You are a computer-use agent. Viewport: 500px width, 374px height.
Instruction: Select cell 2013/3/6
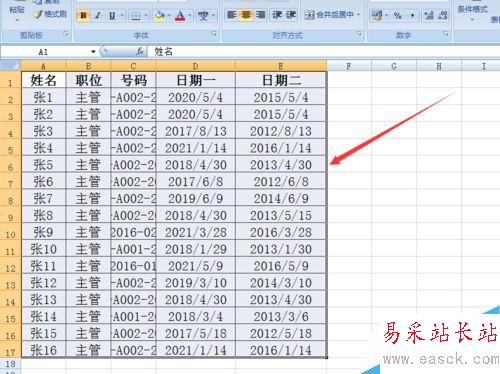(281, 316)
